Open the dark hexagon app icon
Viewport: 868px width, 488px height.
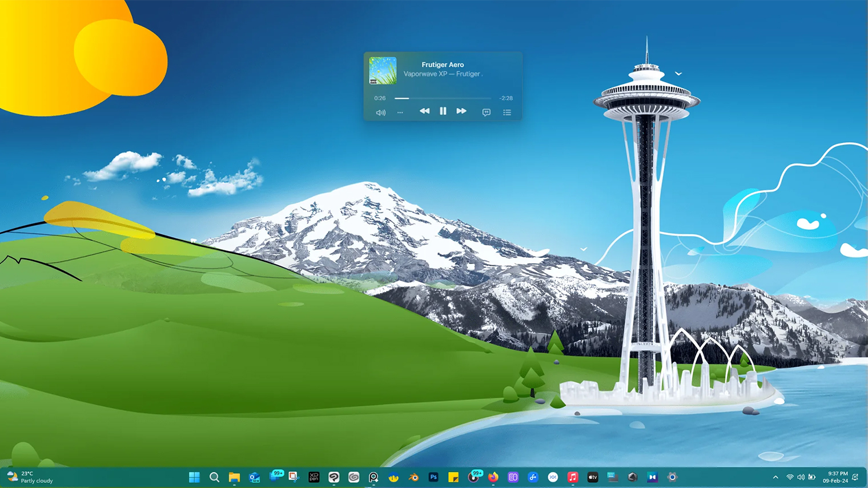pos(632,477)
